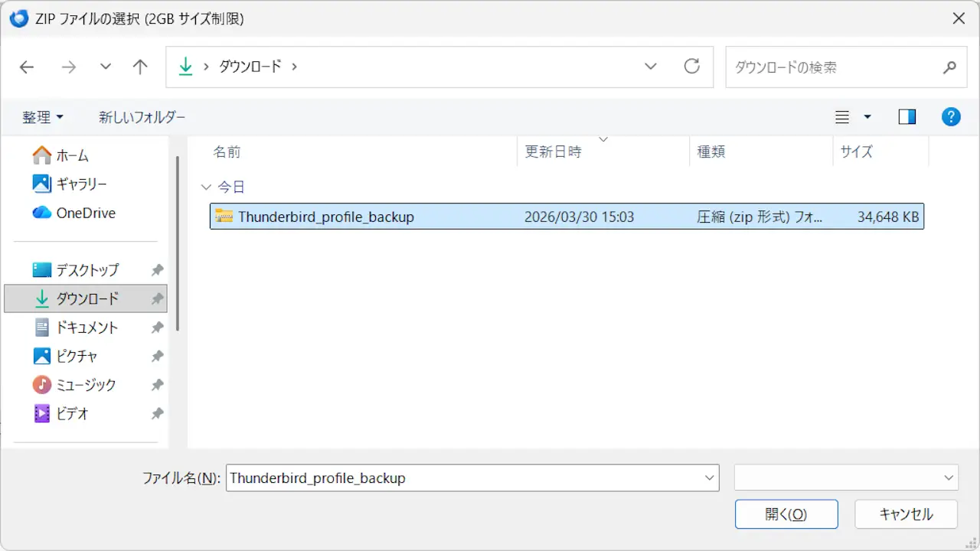Refresh the Downloads folder listing

coord(691,67)
